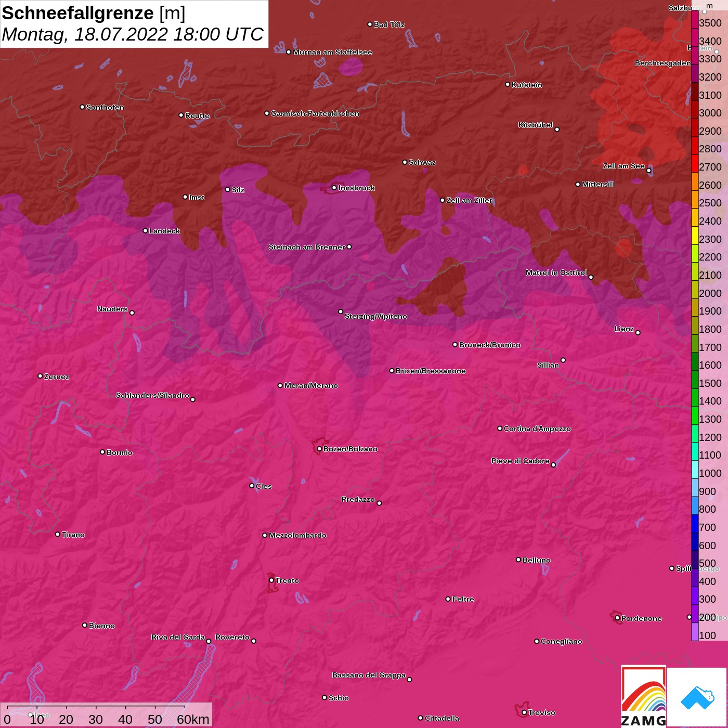Click the "60km" scale bar label
This screenshot has height=728, width=728.
(193, 719)
